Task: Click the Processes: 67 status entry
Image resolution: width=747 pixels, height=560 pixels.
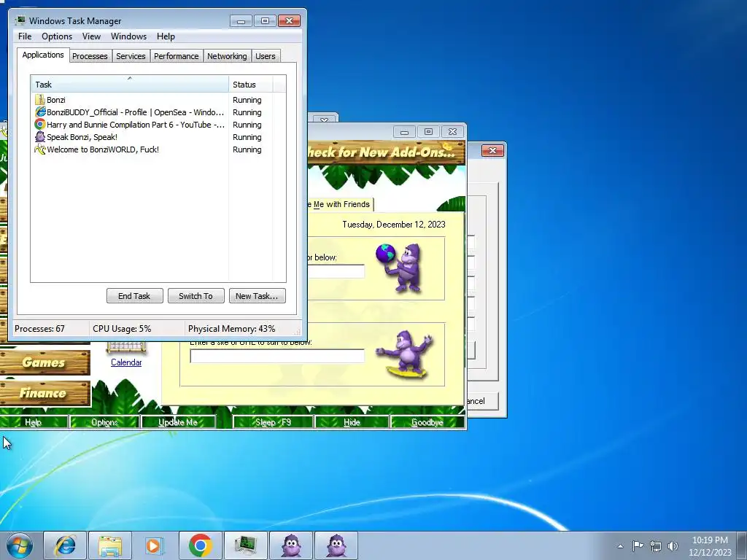Action: pos(39,329)
